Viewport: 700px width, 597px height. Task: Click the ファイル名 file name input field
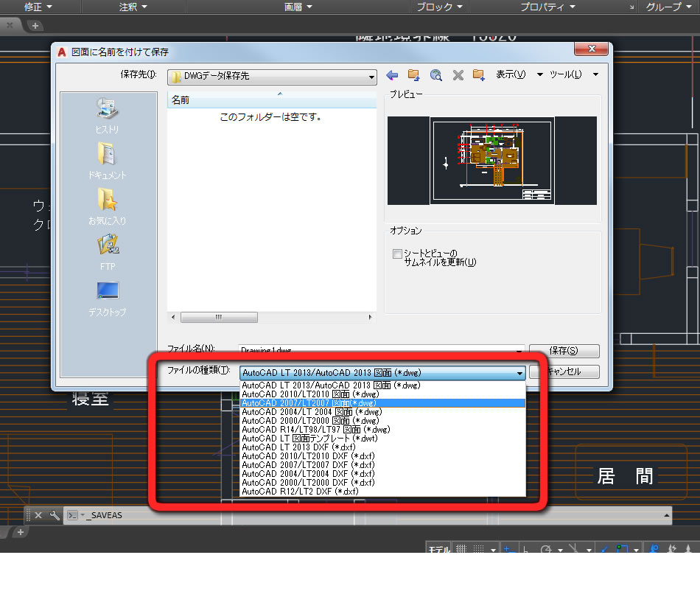pos(382,351)
